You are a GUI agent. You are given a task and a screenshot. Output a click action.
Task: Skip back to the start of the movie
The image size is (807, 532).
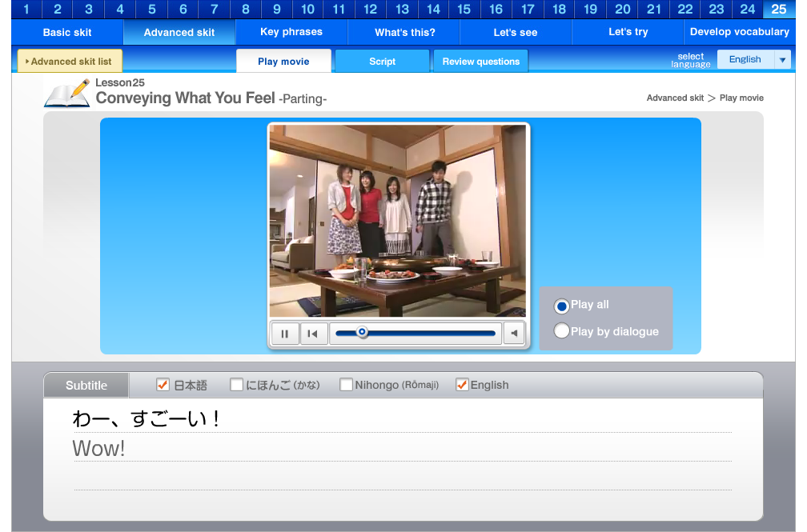coord(312,334)
